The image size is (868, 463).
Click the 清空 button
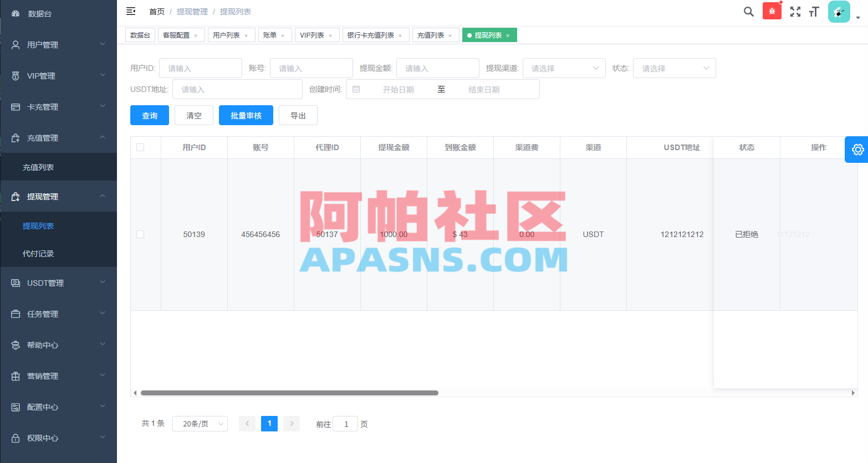pyautogui.click(x=194, y=115)
